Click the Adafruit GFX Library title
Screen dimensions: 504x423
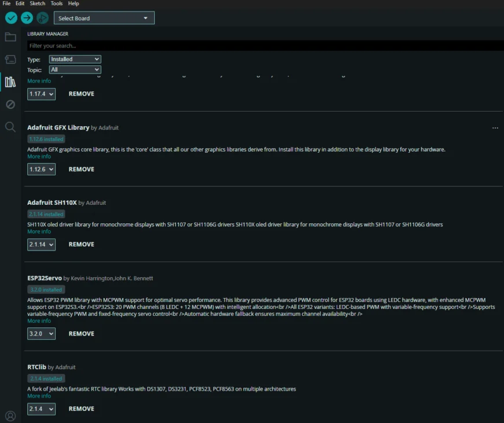pos(58,127)
